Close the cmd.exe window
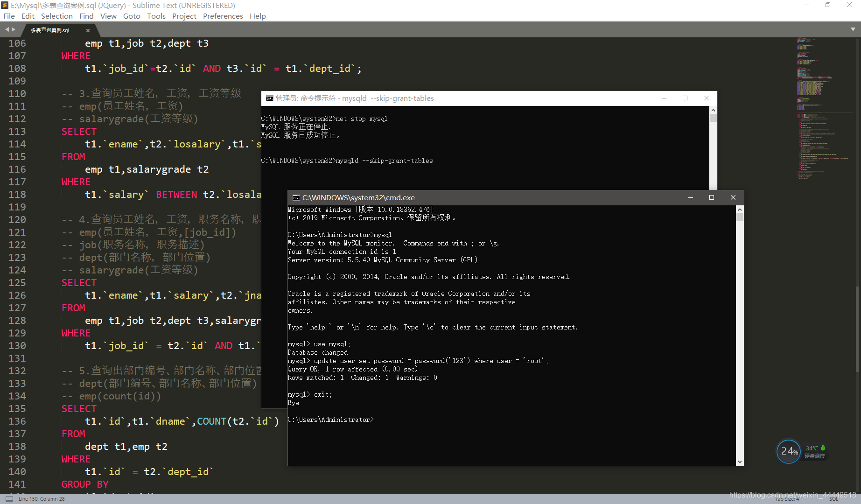This screenshot has height=504, width=861. [x=733, y=197]
